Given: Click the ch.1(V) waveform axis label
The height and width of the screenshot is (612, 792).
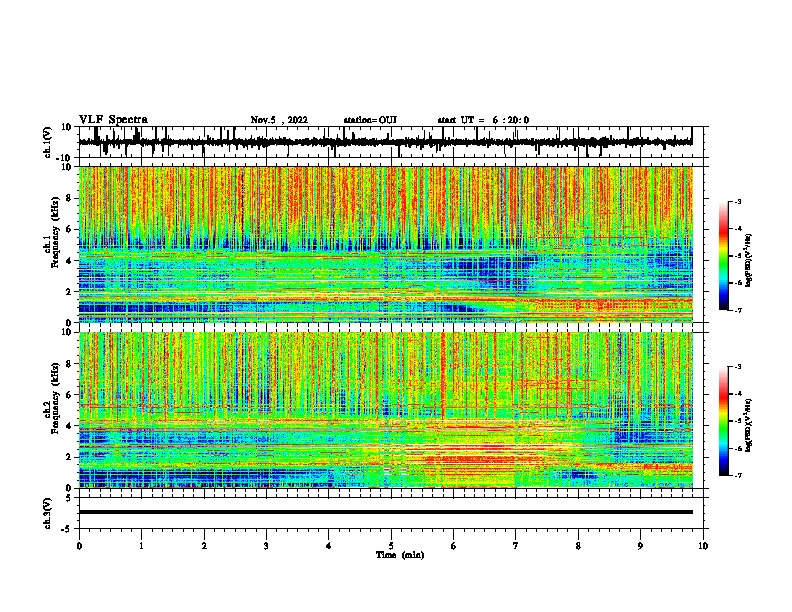Looking at the screenshot, I should [x=48, y=142].
